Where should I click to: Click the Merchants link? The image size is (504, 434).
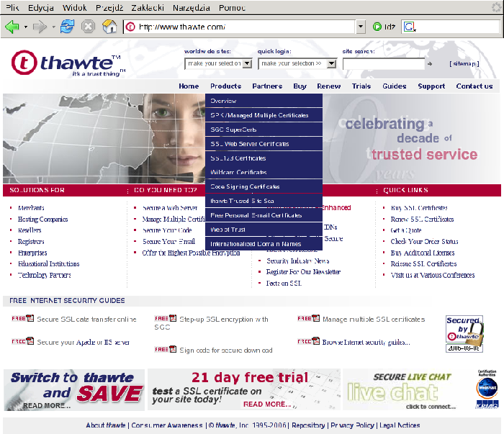coord(31,208)
